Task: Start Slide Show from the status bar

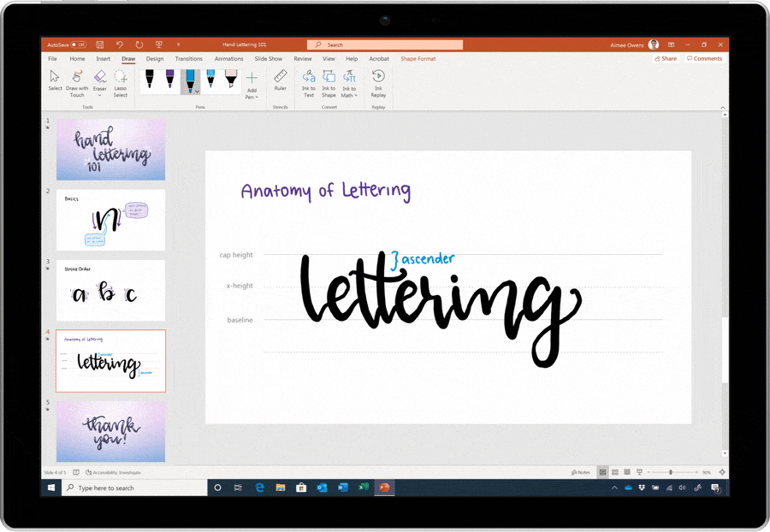Action: [639, 471]
